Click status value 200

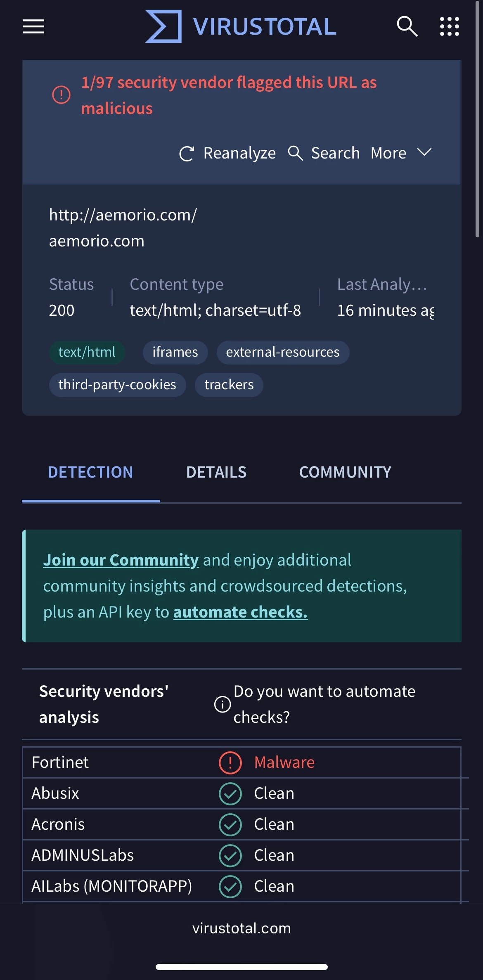pyautogui.click(x=62, y=310)
